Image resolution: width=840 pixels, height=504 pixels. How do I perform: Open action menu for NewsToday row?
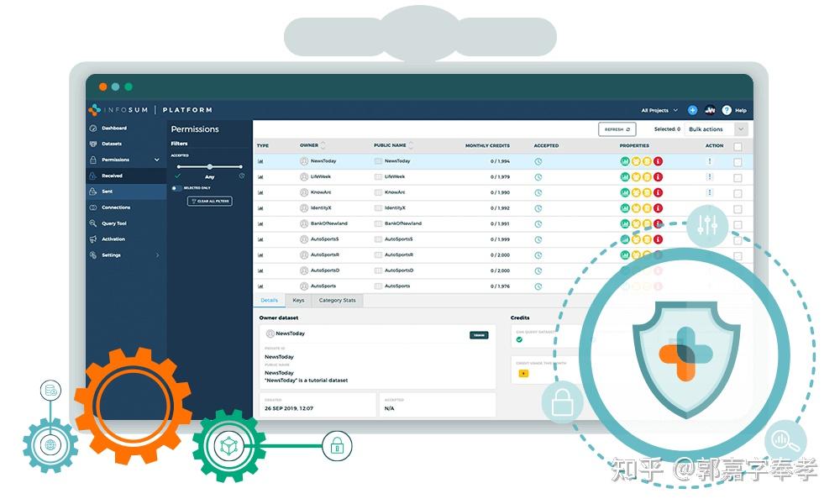710,161
